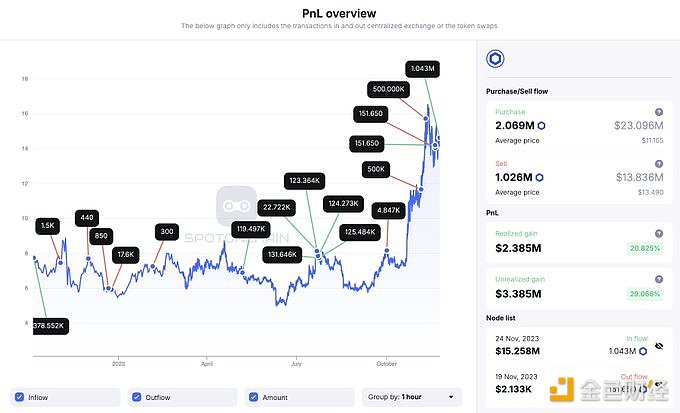The image size is (680, 413).
Task: Uncheck the Amount checkbox
Action: [254, 397]
